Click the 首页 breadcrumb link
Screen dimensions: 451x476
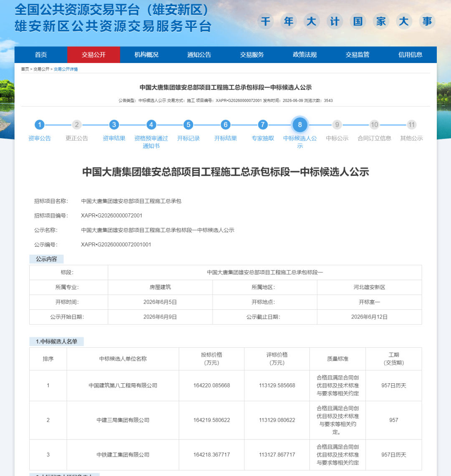(x=25, y=69)
